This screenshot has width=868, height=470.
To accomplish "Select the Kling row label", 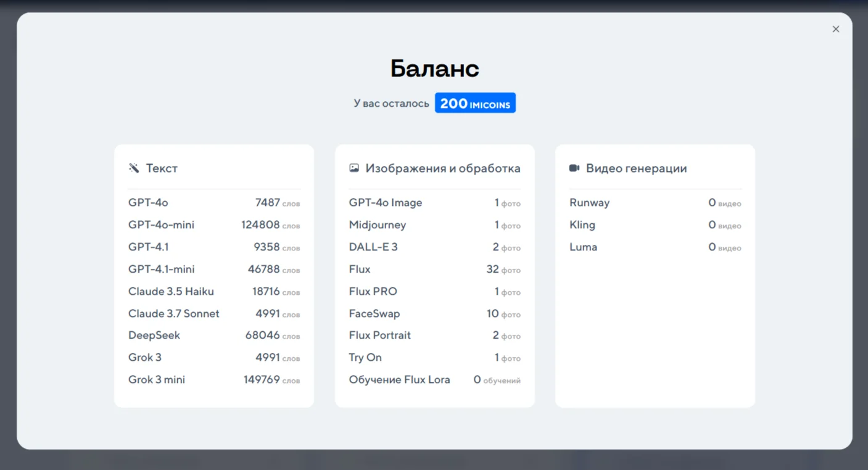I will (582, 225).
